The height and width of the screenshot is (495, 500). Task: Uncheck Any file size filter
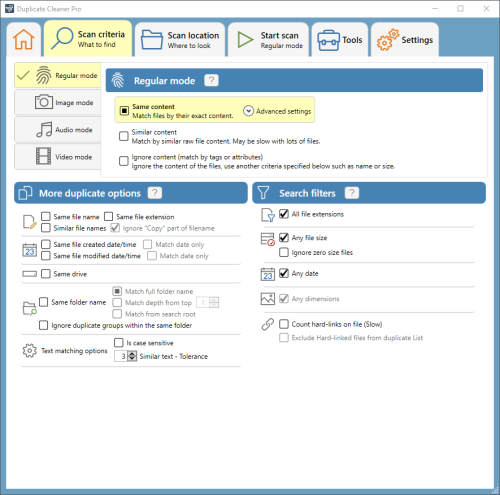coord(284,238)
